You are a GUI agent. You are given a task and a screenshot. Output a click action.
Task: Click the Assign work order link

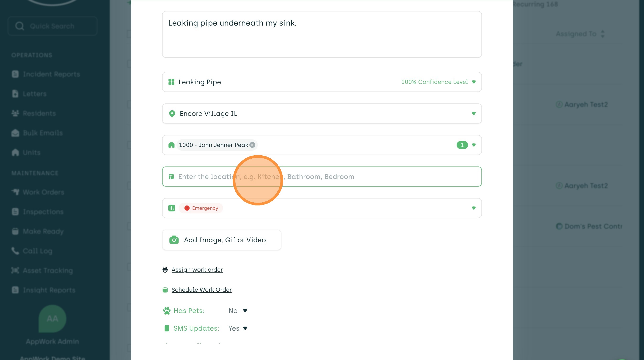click(x=197, y=270)
